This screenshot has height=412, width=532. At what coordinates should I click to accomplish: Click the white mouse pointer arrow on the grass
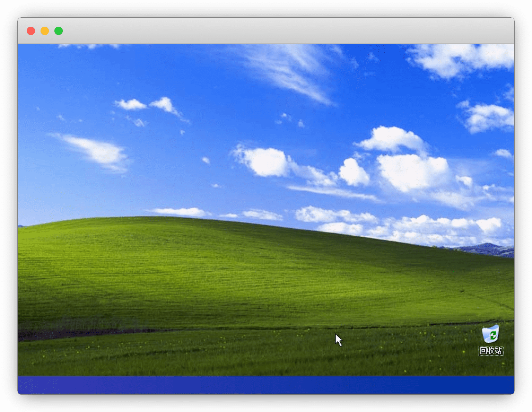(x=338, y=340)
